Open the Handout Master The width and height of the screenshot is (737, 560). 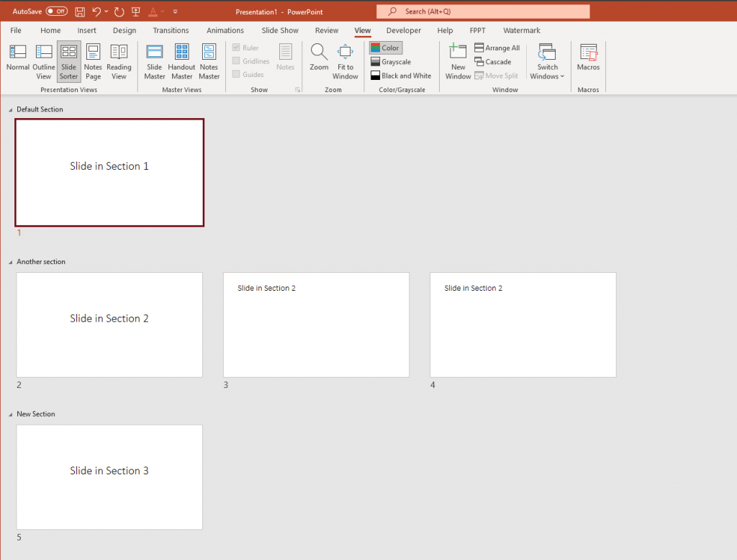pyautogui.click(x=181, y=61)
